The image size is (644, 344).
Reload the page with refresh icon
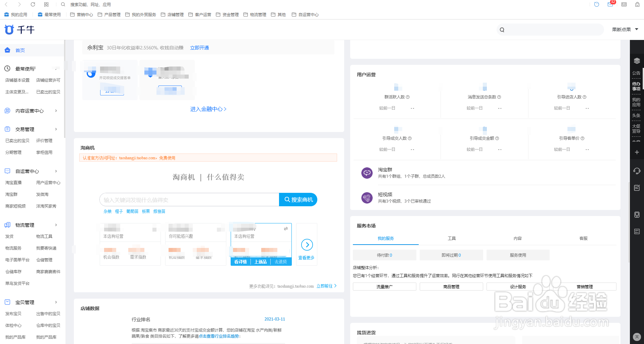[33, 4]
